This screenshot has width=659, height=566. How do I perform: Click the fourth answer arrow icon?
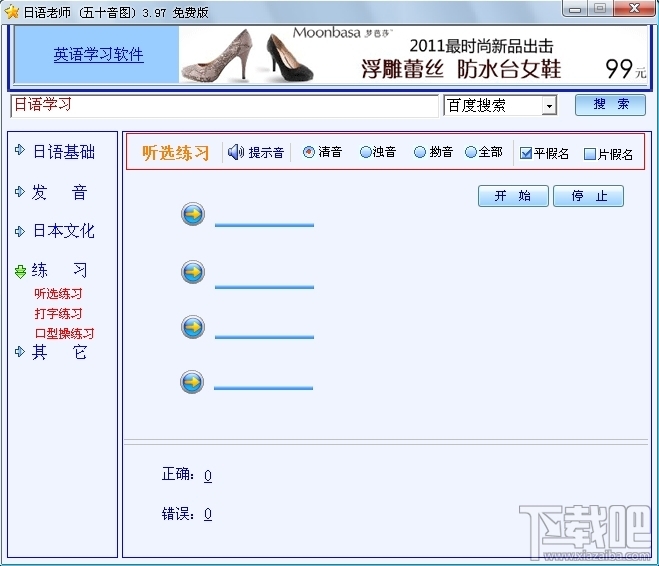pyautogui.click(x=192, y=382)
